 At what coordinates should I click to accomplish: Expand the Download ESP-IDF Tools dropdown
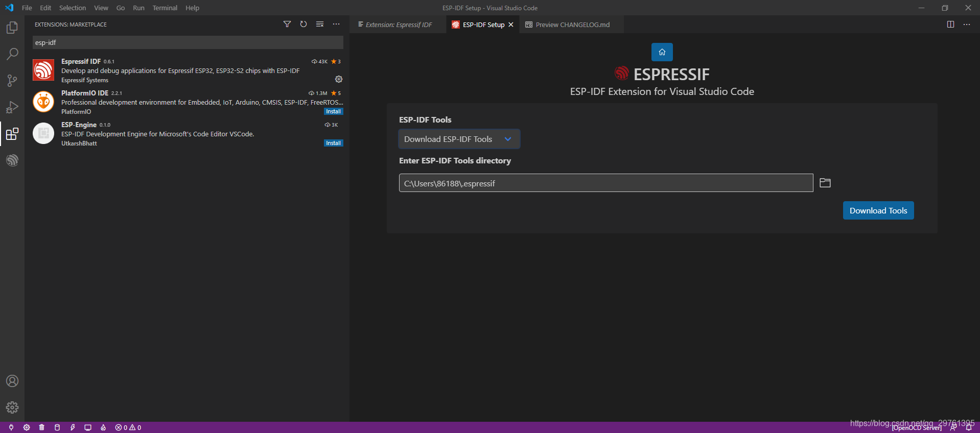[x=459, y=139]
